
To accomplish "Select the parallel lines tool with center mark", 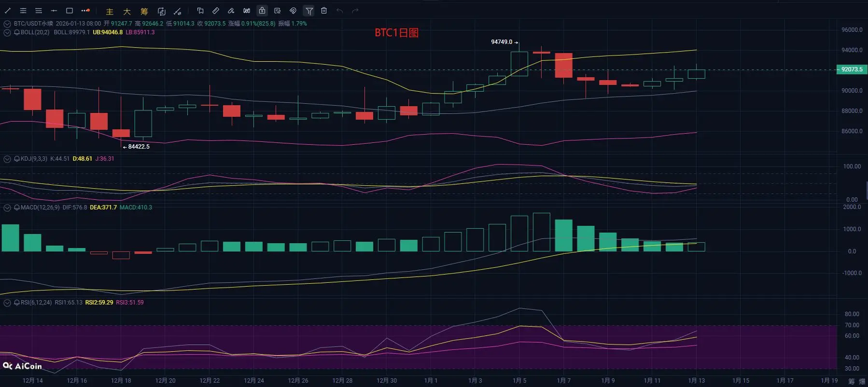I will click(x=23, y=11).
